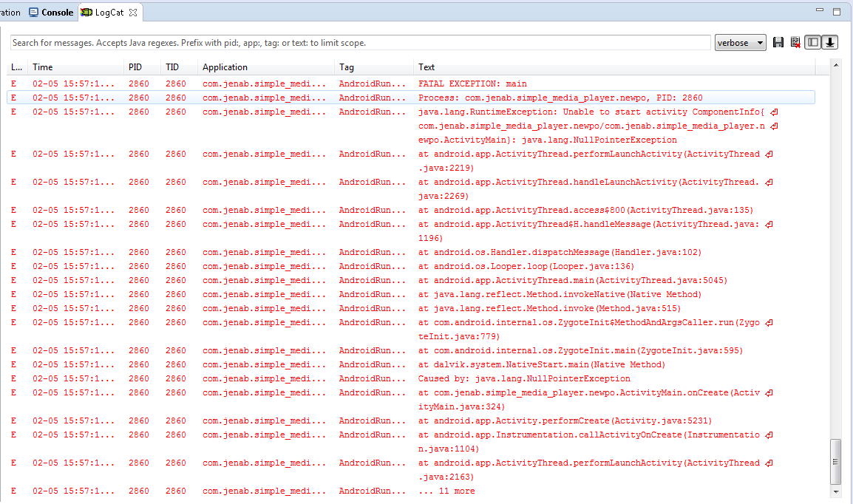Select the FATAL EXCEPTION: main row
Screen dimensions: 853x504
pos(411,84)
